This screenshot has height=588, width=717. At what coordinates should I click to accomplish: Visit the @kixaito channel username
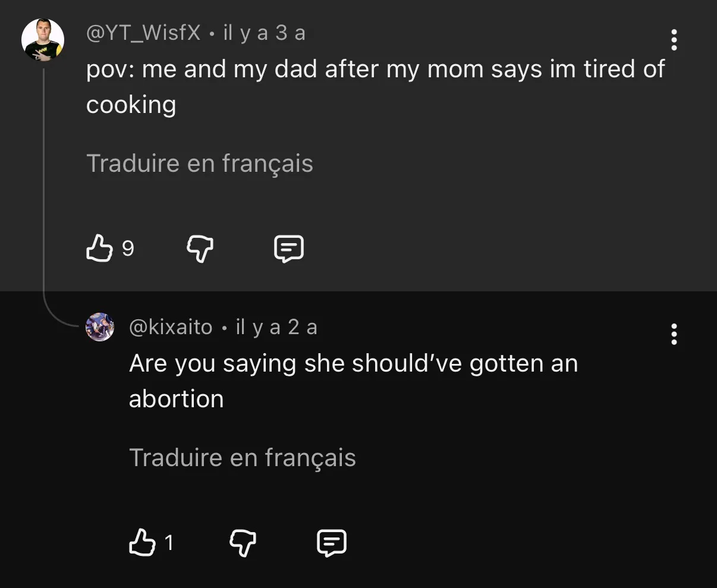(x=171, y=327)
